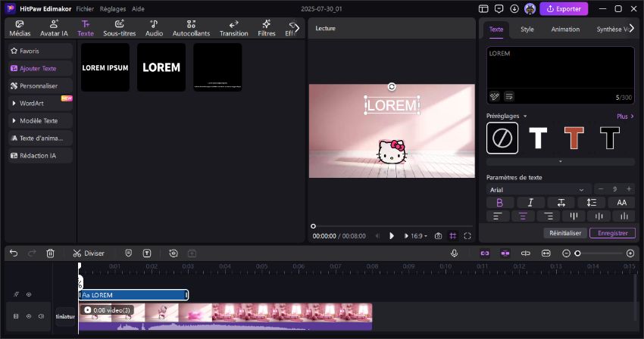This screenshot has width=644, height=339.
Task: Open the Filtres panel
Action: coord(267,28)
